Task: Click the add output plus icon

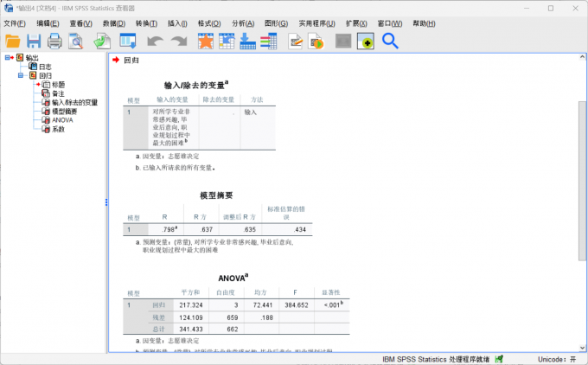Action: 366,42
